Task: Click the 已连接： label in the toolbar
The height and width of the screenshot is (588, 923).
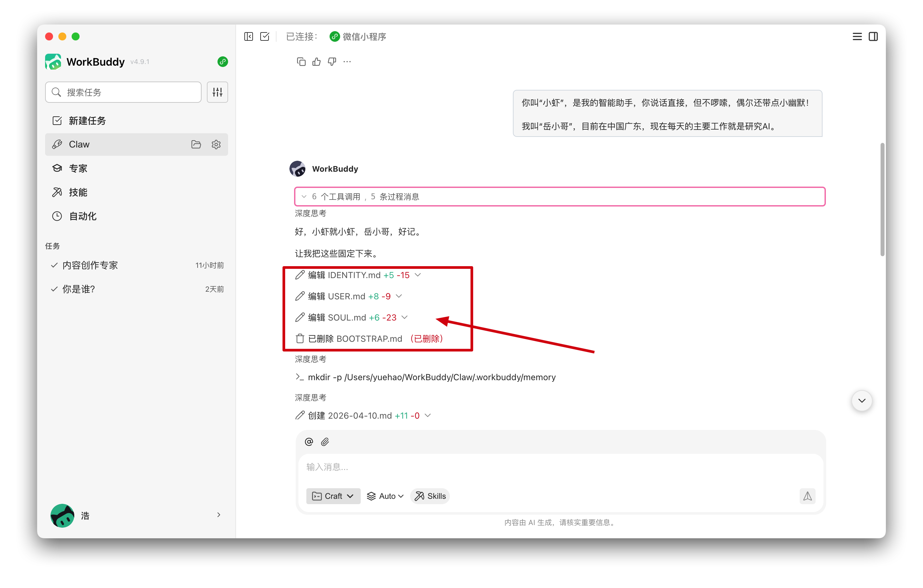Action: pyautogui.click(x=302, y=37)
